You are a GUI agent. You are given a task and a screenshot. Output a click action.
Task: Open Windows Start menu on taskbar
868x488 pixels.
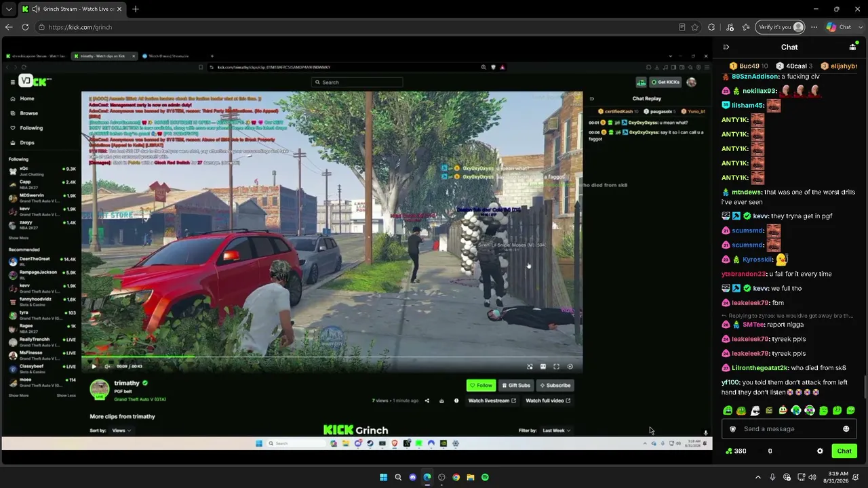pos(383,477)
